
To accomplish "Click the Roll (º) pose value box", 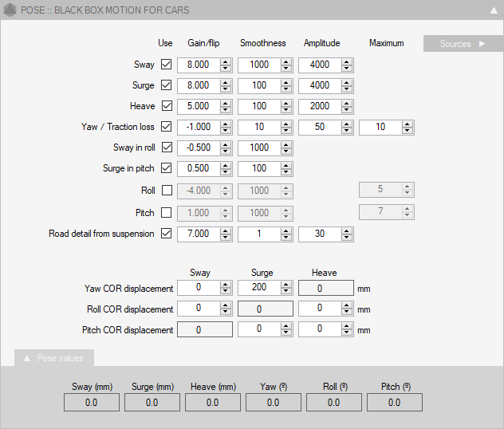I will 333,403.
